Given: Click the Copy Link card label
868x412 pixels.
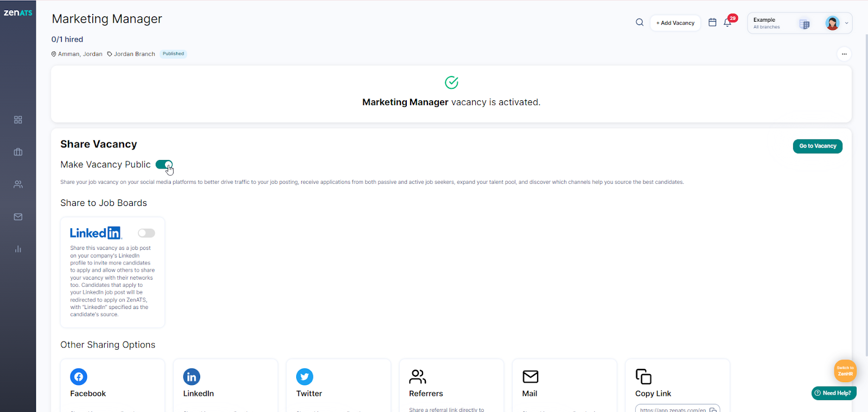Looking at the screenshot, I should coord(653,394).
